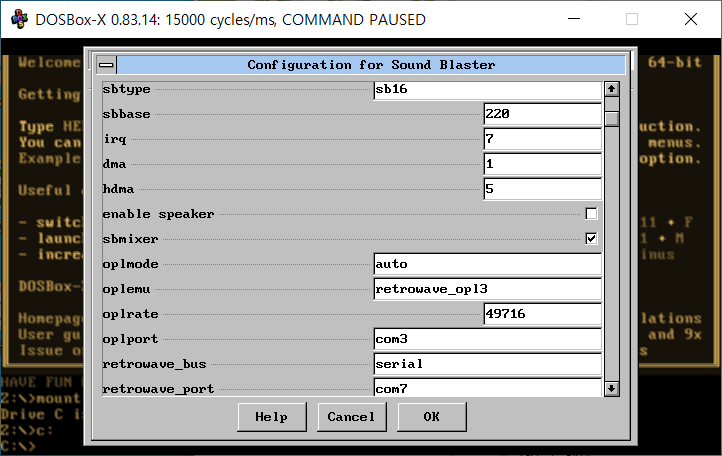Edit the oplport field com3
Screen dimensions: 722x456
coord(488,339)
